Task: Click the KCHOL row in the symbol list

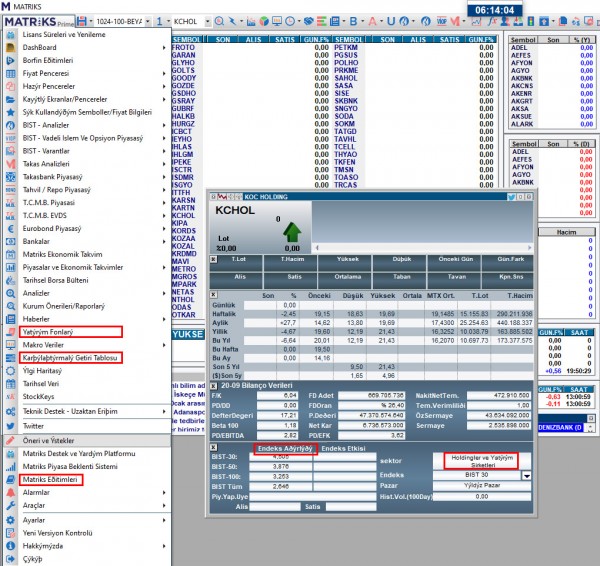Action: click(x=183, y=215)
